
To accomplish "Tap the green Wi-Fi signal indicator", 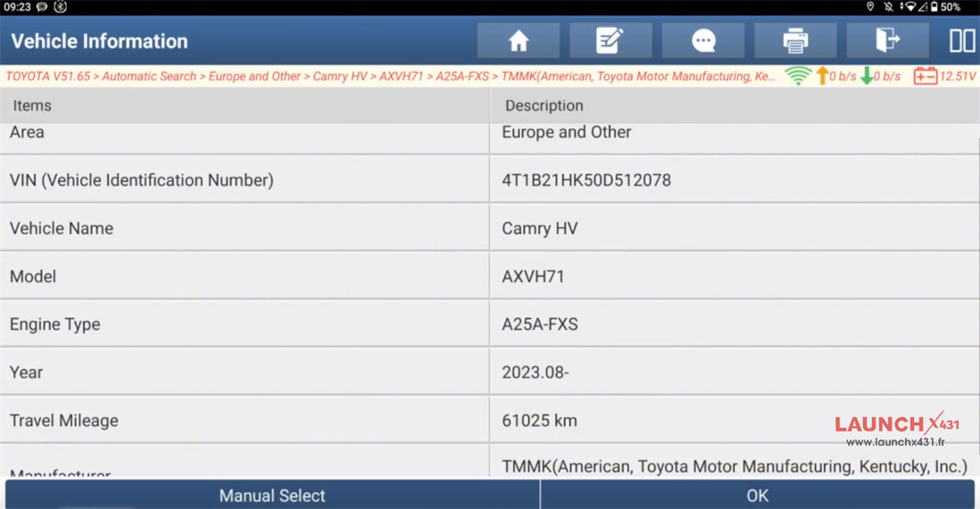I will 798,76.
